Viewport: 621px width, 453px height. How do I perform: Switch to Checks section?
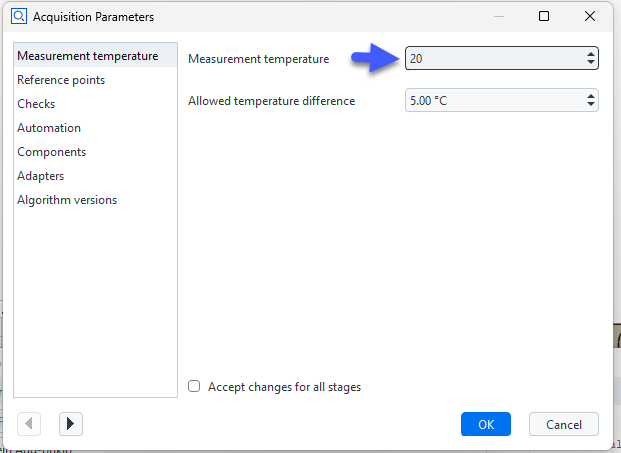[36, 104]
